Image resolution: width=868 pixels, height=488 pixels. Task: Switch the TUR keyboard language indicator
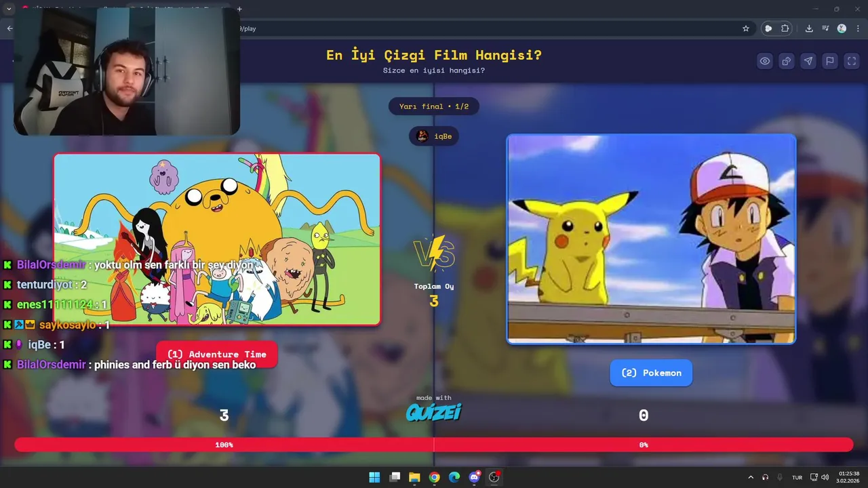[797, 477]
